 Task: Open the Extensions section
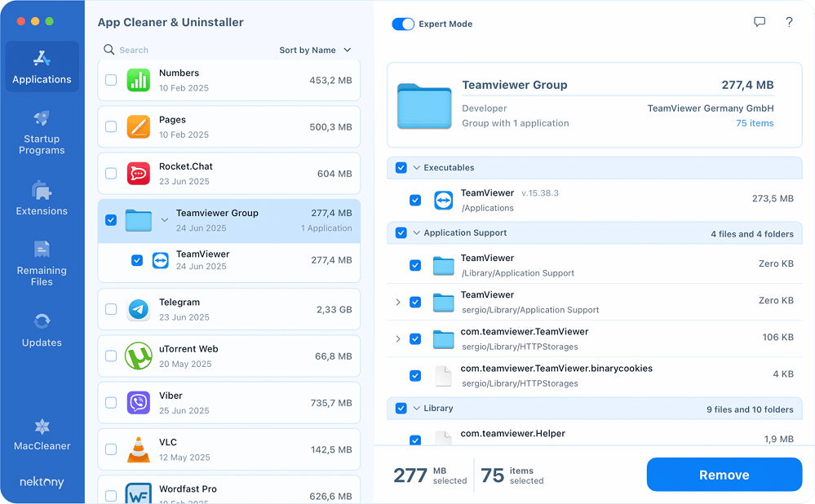[x=42, y=198]
